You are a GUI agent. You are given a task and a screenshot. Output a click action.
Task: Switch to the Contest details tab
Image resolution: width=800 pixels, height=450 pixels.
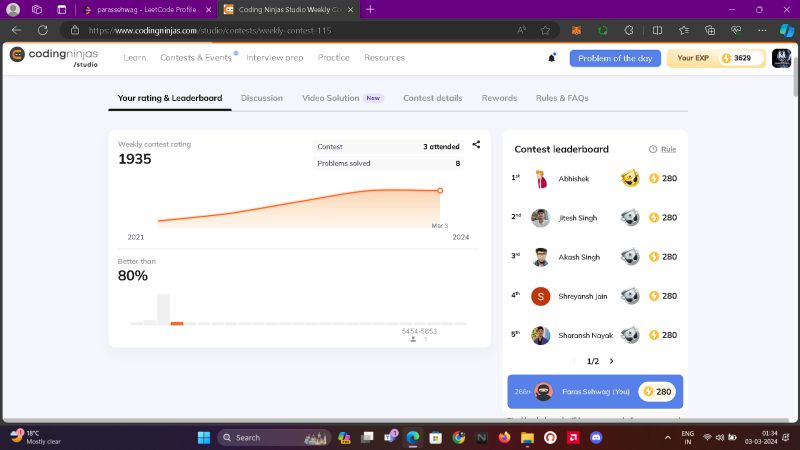tap(433, 98)
